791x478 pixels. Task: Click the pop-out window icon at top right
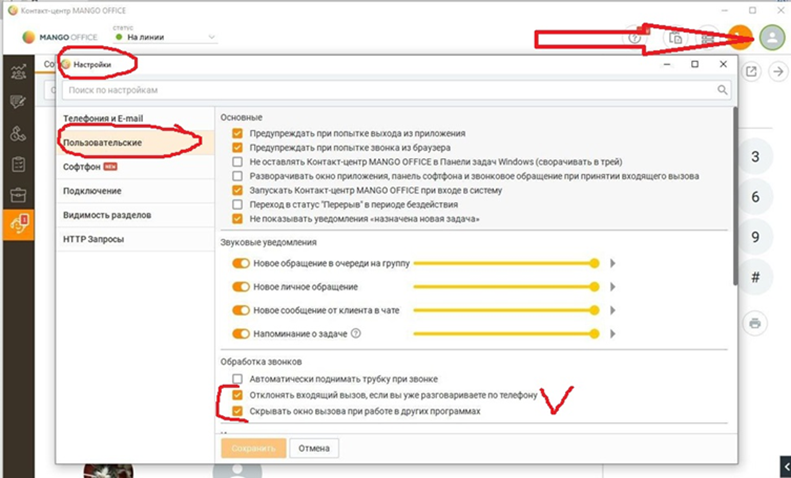[x=751, y=72]
